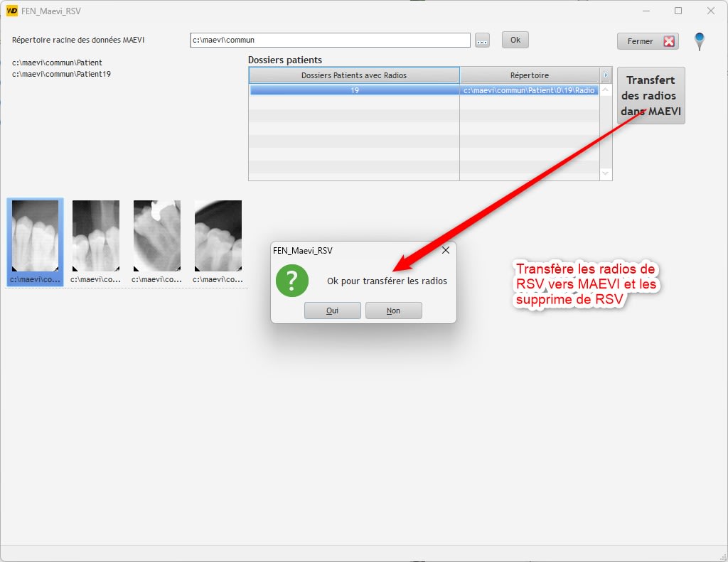
Task: Click the WD application icon in title bar
Action: click(x=11, y=11)
